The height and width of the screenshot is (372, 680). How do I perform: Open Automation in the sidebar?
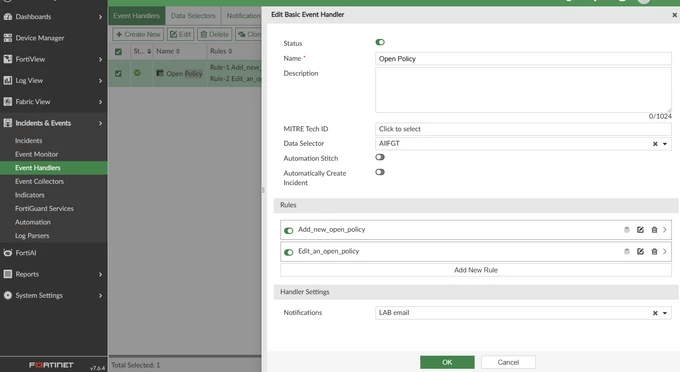pyautogui.click(x=33, y=222)
